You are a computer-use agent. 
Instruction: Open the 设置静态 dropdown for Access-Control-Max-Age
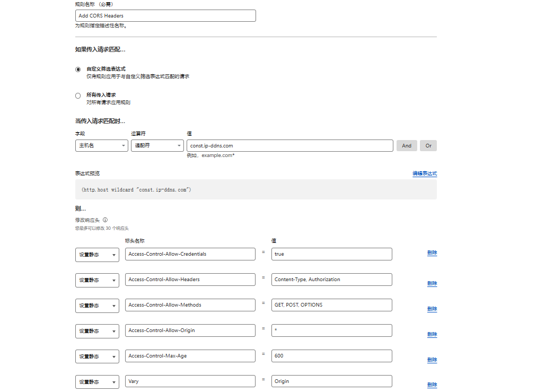(x=97, y=356)
